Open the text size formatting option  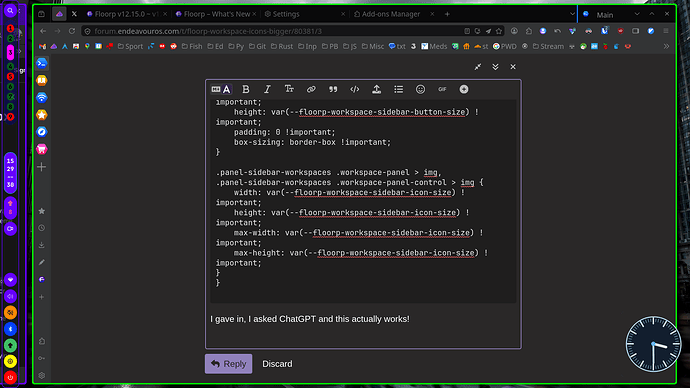coord(289,89)
